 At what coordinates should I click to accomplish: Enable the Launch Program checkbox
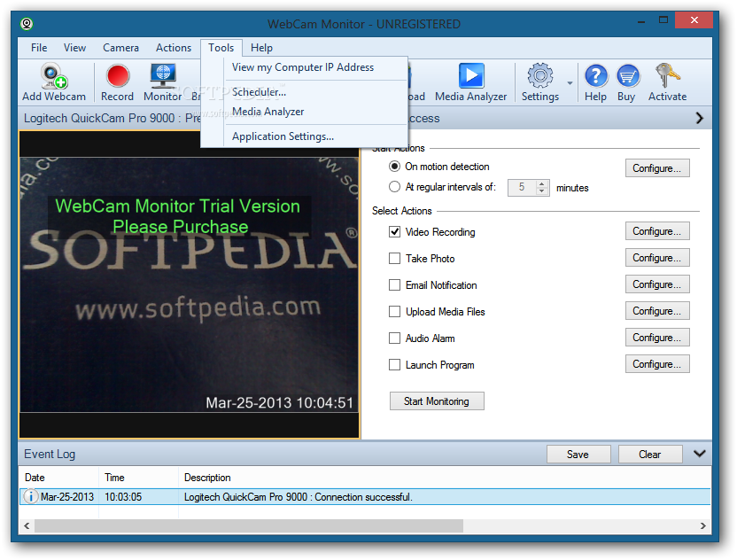(395, 365)
